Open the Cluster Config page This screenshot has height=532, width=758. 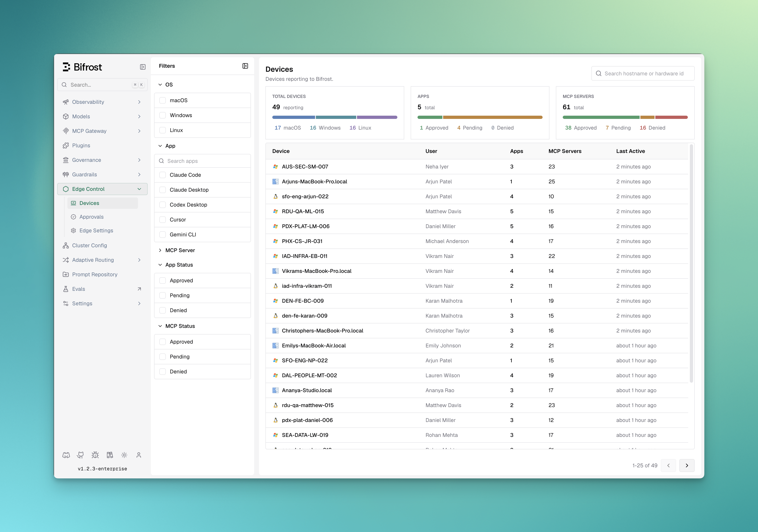point(102,245)
